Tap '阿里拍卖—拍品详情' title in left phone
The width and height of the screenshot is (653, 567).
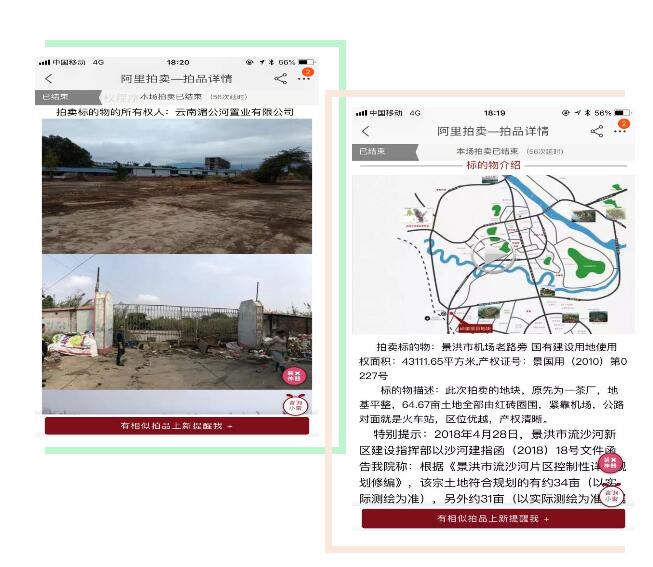click(177, 79)
